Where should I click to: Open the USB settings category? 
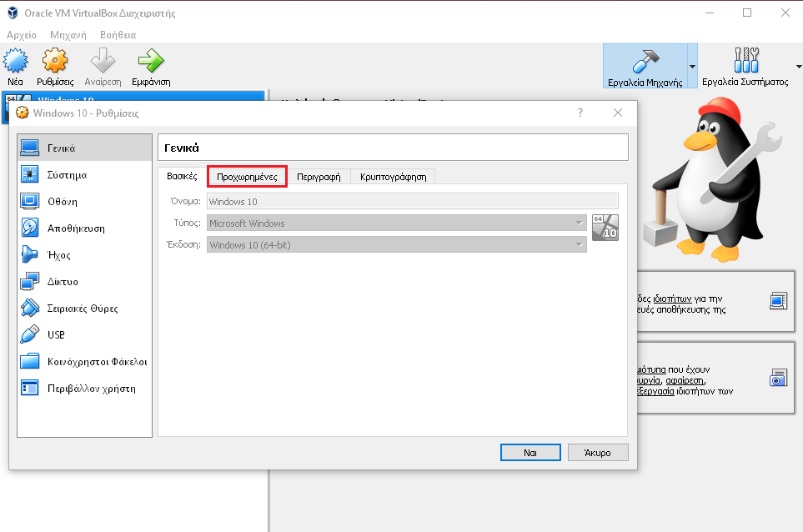[x=84, y=334]
